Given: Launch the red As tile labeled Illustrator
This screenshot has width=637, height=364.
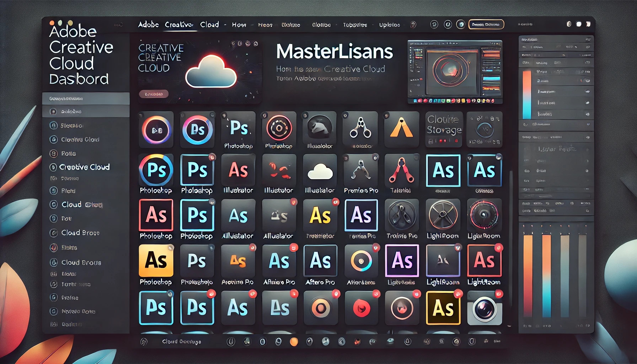Looking at the screenshot, I should (238, 170).
